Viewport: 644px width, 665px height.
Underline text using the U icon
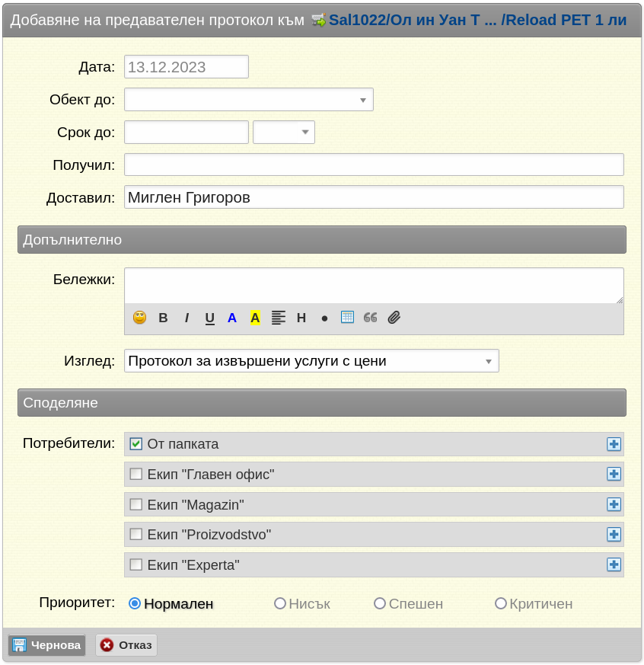coord(209,318)
